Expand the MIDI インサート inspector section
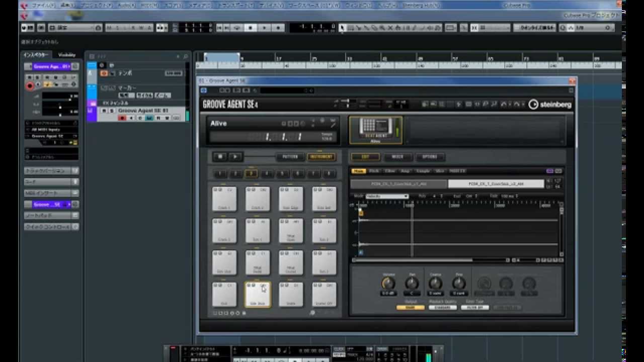The height and width of the screenshot is (362, 644). [52, 193]
